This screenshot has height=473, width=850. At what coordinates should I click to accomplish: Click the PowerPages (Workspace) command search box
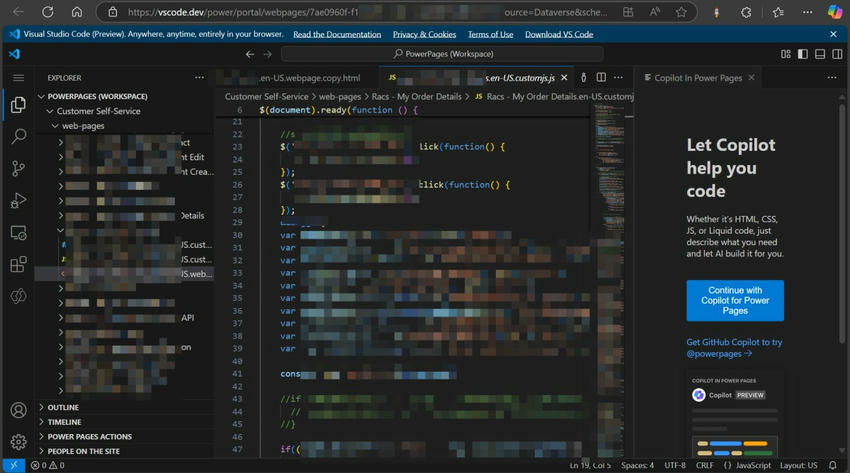(446, 54)
